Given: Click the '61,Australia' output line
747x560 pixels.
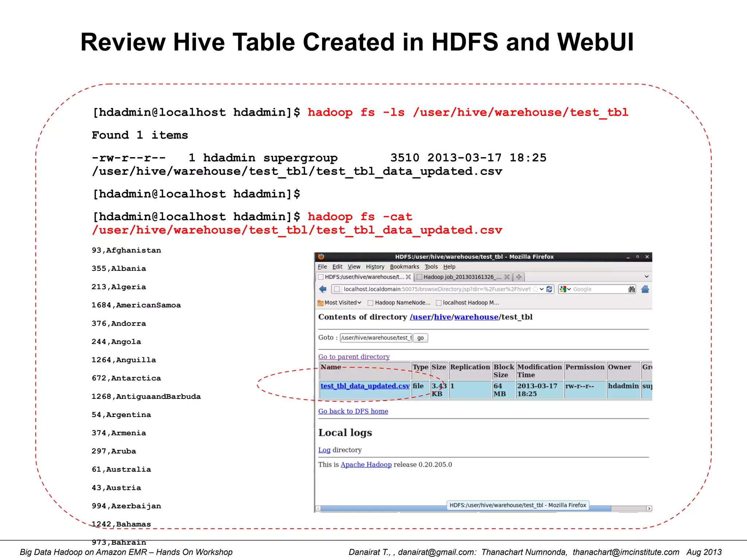Looking at the screenshot, I should 121,470.
